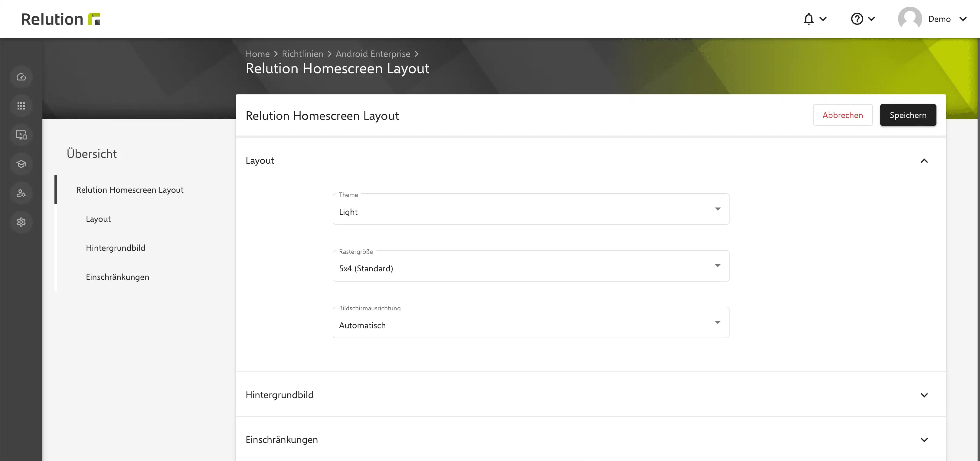Click the Abbrechen button
980x461 pixels.
[843, 115]
